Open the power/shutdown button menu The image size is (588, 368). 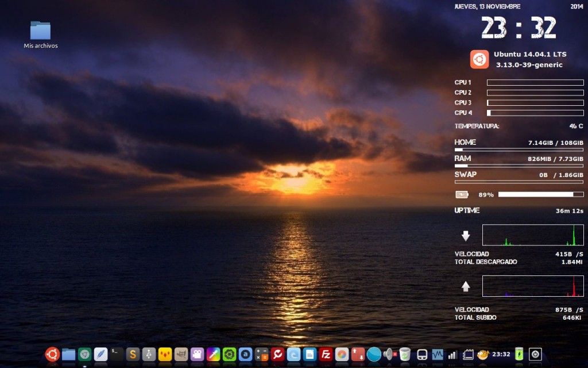pos(535,354)
